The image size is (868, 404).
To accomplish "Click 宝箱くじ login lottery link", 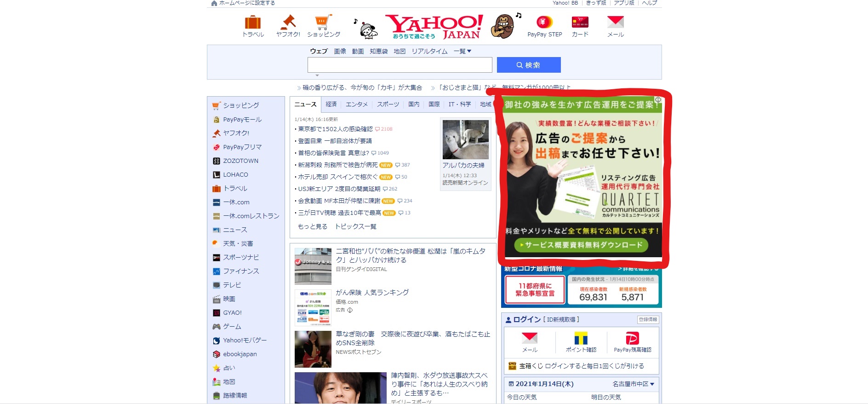I will pyautogui.click(x=582, y=366).
